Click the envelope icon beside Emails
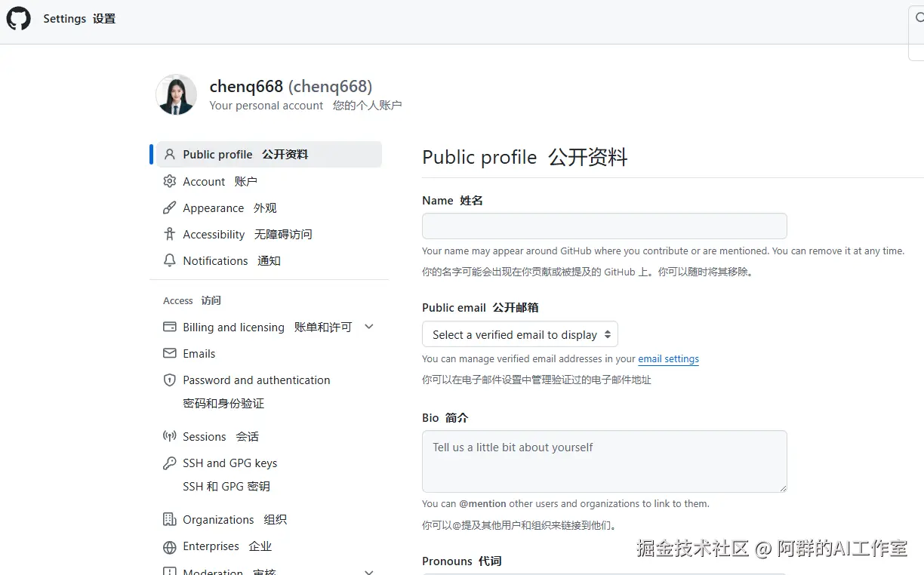The image size is (924, 575). pos(170,353)
